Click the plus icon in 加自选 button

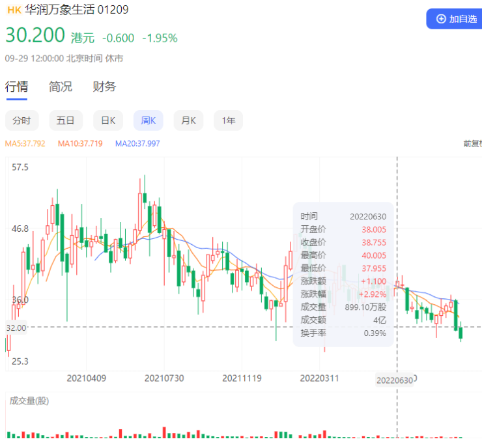point(441,19)
